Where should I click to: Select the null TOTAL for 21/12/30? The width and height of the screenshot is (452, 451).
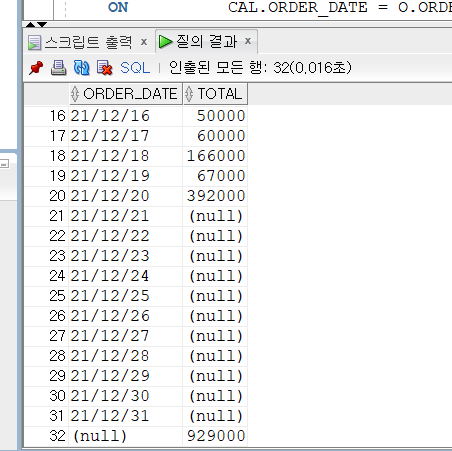point(215,396)
